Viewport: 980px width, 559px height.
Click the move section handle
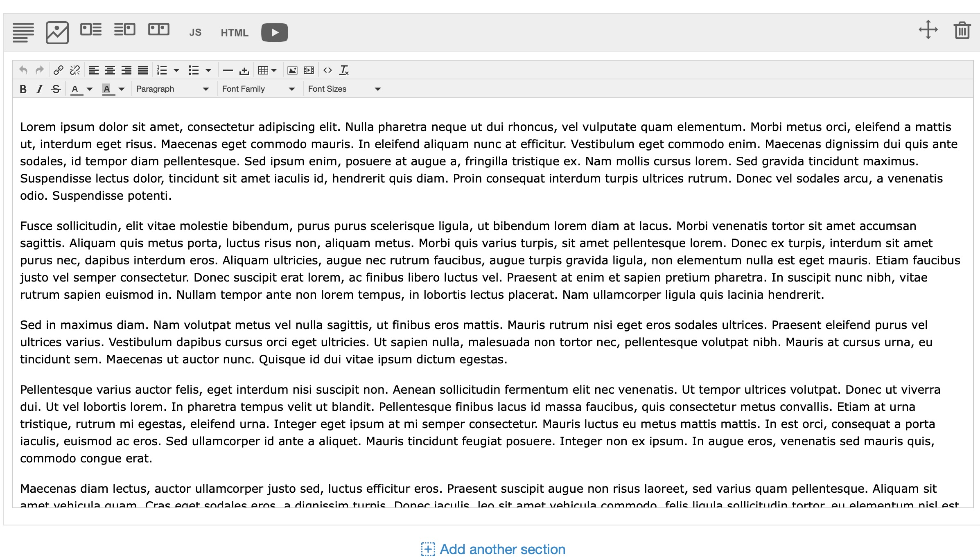(928, 30)
